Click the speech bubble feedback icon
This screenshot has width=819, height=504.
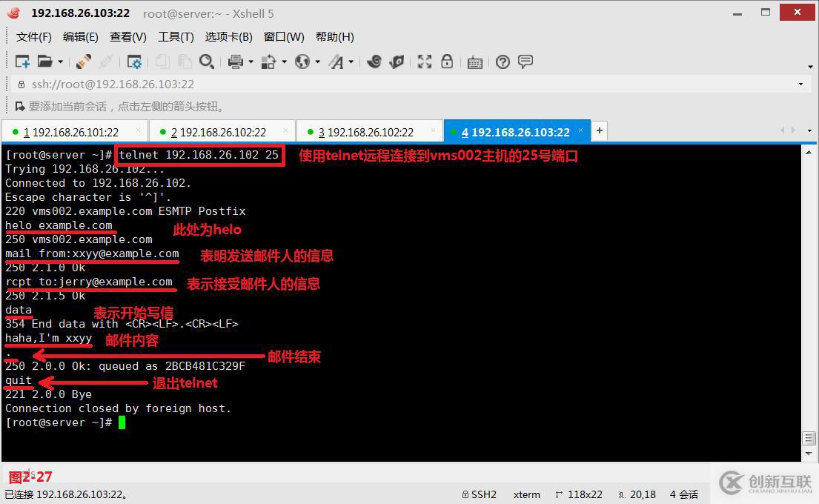coord(525,62)
